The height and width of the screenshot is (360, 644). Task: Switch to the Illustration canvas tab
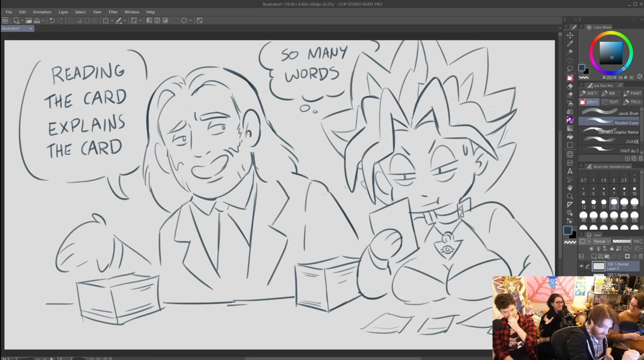[17, 29]
